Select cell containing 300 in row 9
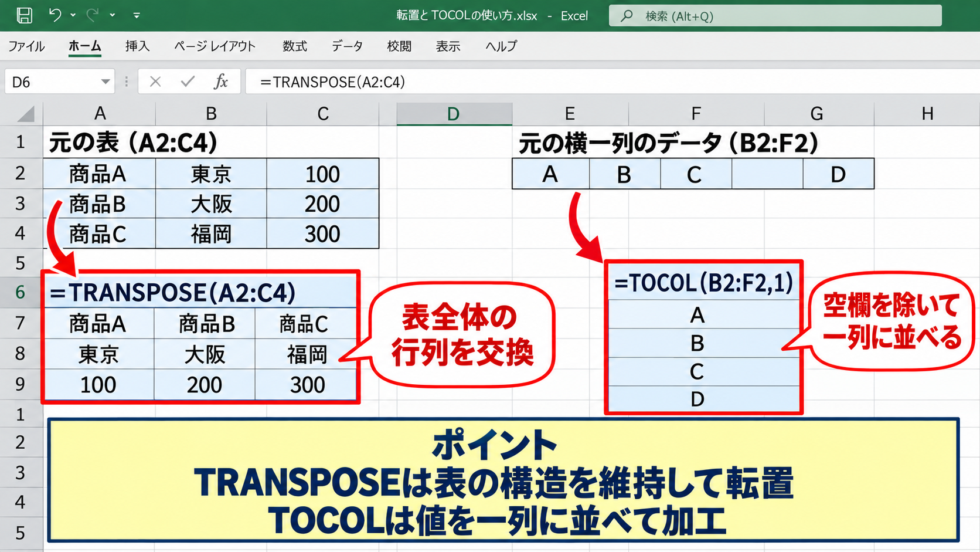The image size is (980, 552). (x=306, y=385)
